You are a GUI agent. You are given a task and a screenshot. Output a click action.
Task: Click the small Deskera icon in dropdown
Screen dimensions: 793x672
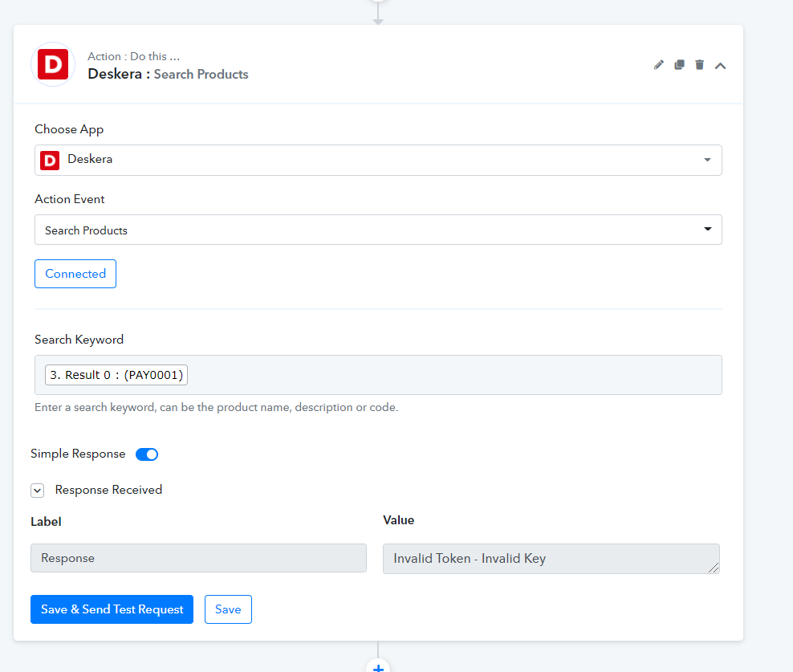click(50, 161)
